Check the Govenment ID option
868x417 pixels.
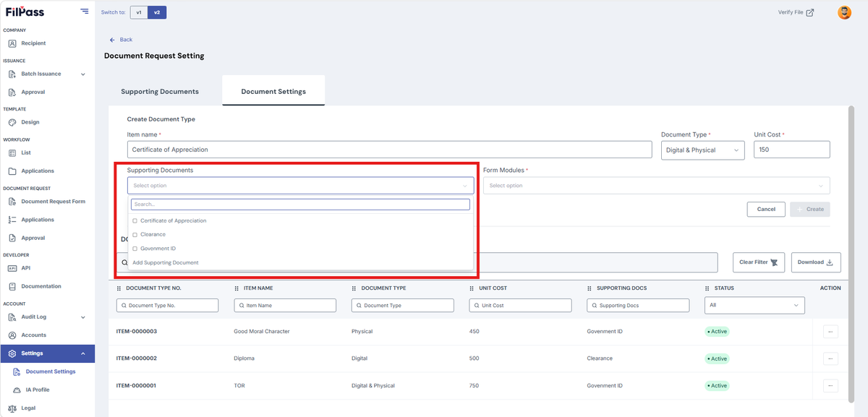click(x=135, y=249)
